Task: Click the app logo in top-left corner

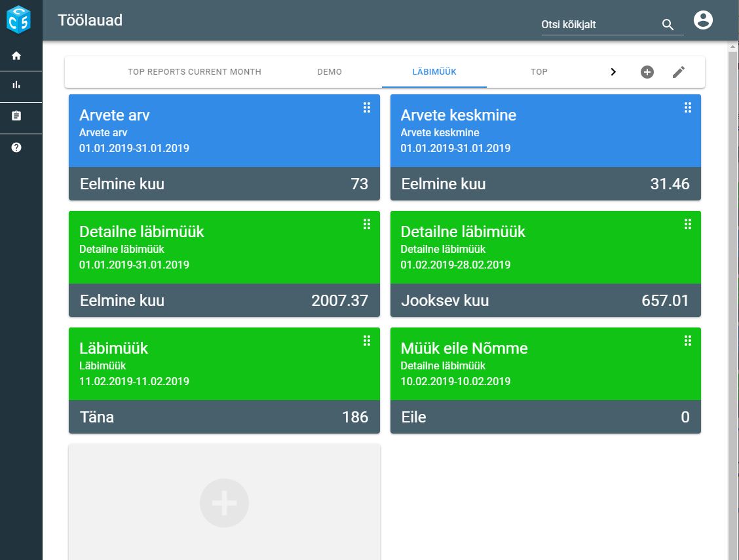Action: pyautogui.click(x=18, y=20)
